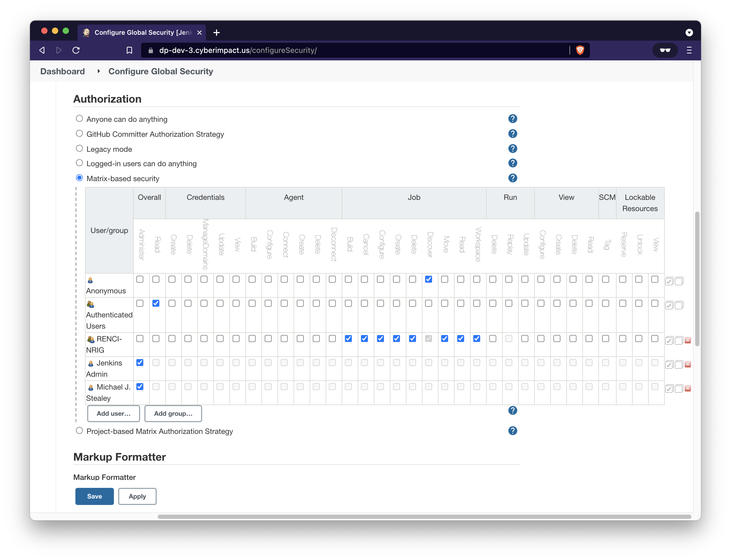The height and width of the screenshot is (560, 731).
Task: Click select-all icon for Anonymous row
Action: coord(669,281)
